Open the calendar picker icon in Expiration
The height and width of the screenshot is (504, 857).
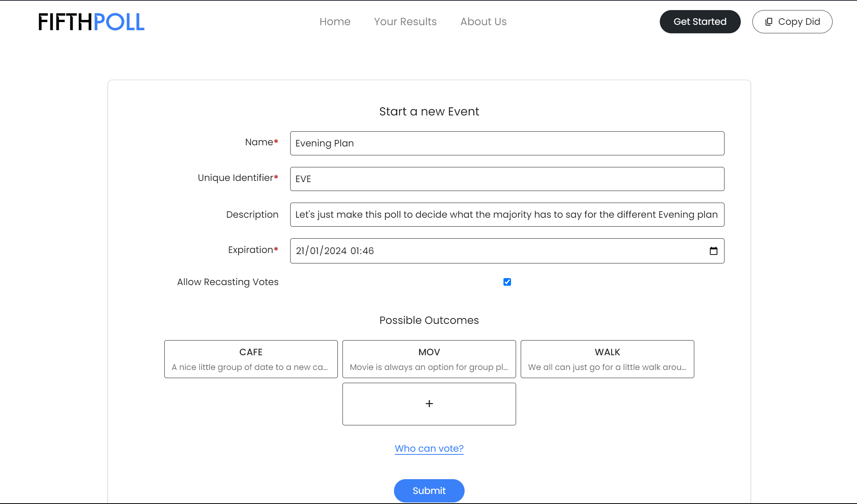click(713, 251)
